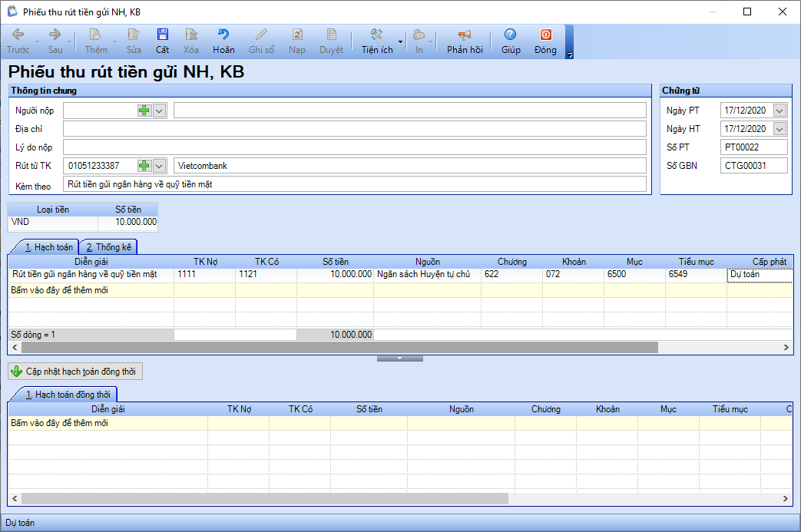Screen dimensions: 801x532
Task: Add new Người nộp with green plus
Action: click(x=144, y=111)
